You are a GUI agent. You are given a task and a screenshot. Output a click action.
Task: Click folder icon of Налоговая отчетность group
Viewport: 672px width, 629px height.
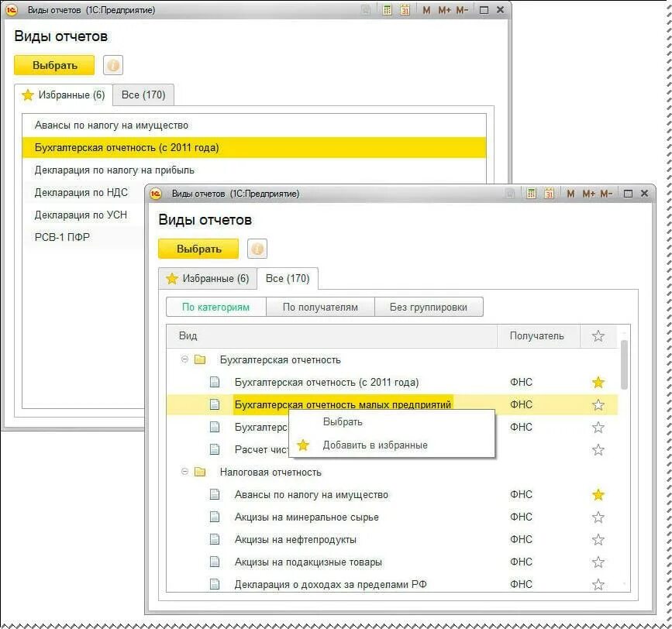[x=200, y=472]
